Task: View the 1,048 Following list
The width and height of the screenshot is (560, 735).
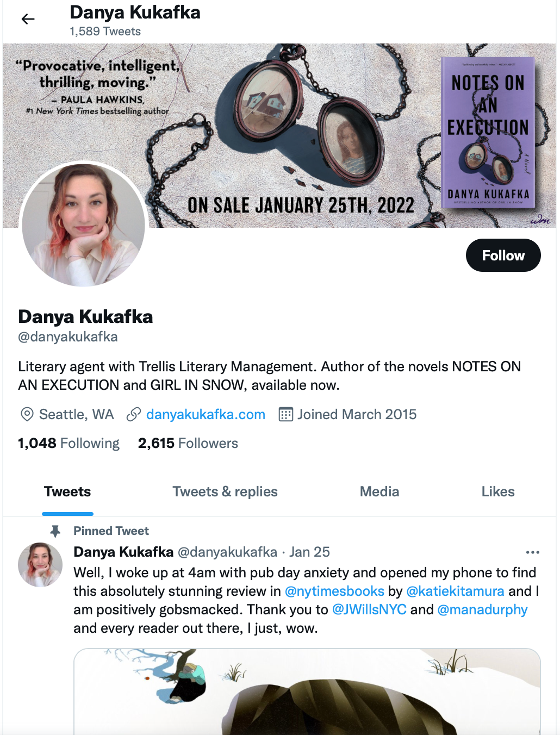Action: click(69, 443)
